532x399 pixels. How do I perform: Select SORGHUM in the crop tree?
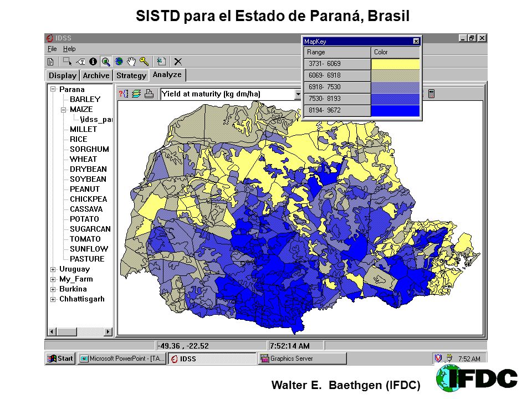pos(89,149)
